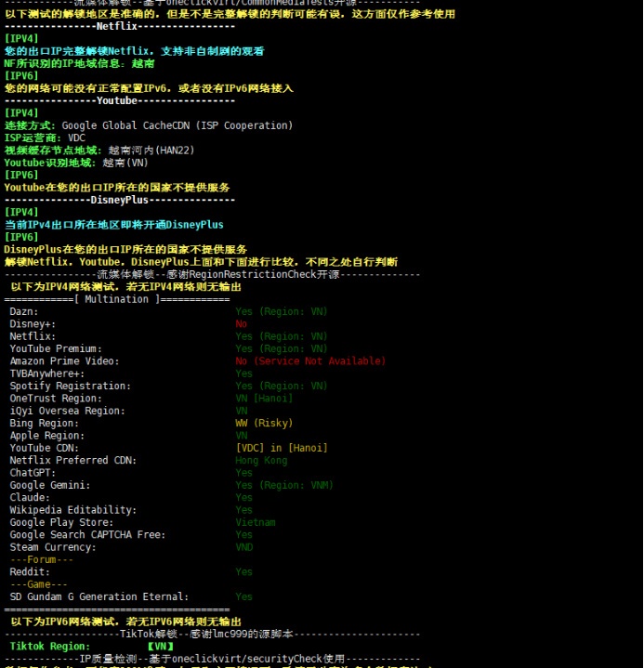Click the 'ISP运营商: VDC' line
The width and height of the screenshot is (644, 668).
[45, 138]
